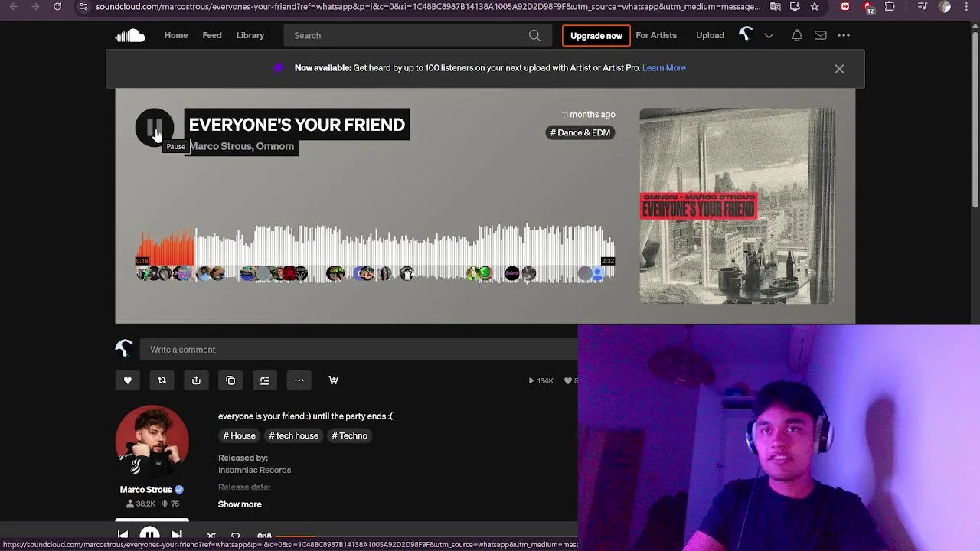Open the tech house tag

[294, 436]
